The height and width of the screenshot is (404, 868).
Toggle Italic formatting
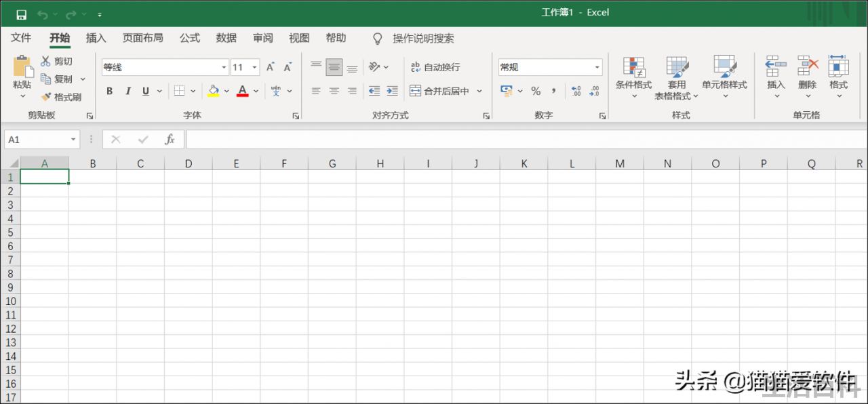[127, 91]
